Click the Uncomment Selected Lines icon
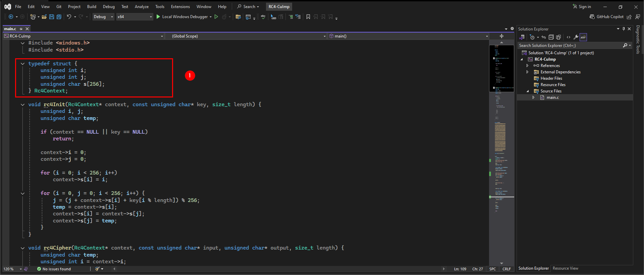The width and height of the screenshot is (644, 275). [298, 17]
